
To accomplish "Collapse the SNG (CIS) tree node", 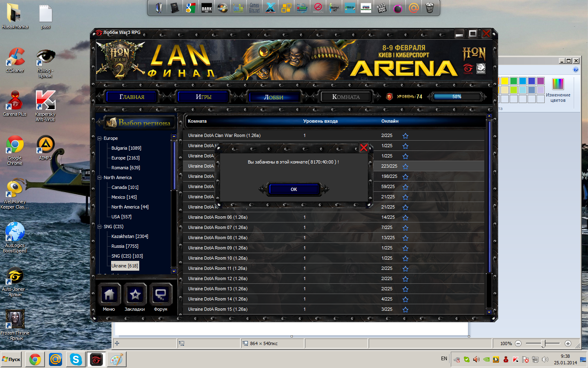I will [x=99, y=227].
